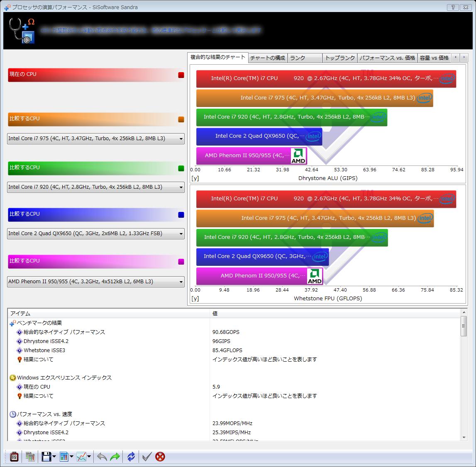Viewport: 476px width, 467px height.
Task: Select the value 85.4GFLOPS
Action: [x=227, y=350]
